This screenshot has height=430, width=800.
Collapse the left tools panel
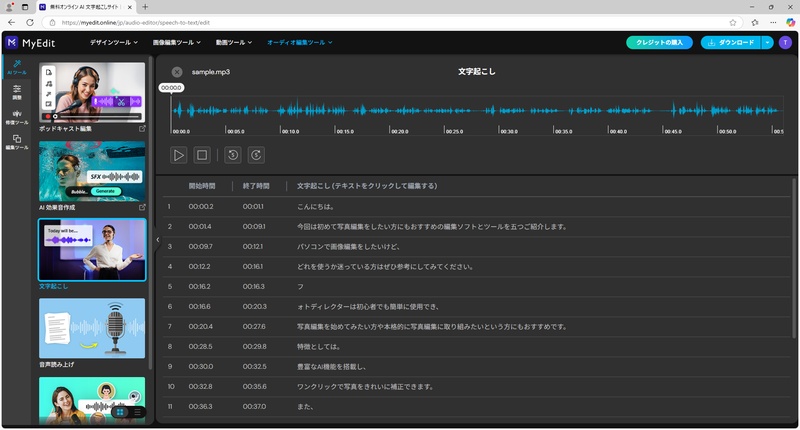point(157,240)
